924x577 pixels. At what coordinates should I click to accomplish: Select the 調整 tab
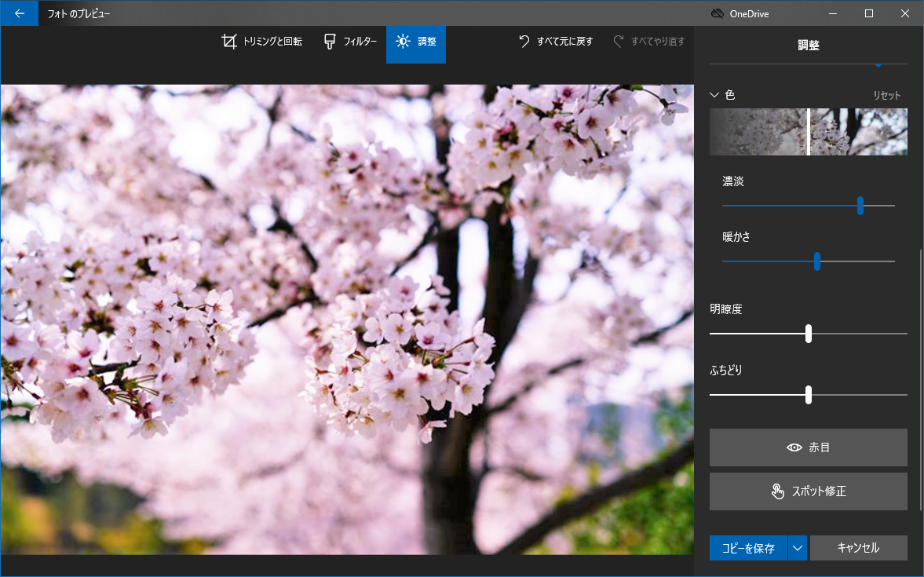click(x=416, y=44)
